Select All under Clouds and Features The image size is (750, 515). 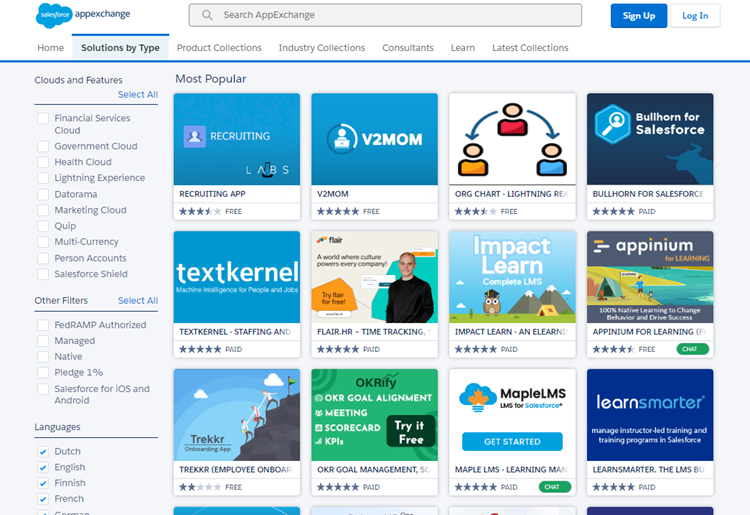click(138, 95)
